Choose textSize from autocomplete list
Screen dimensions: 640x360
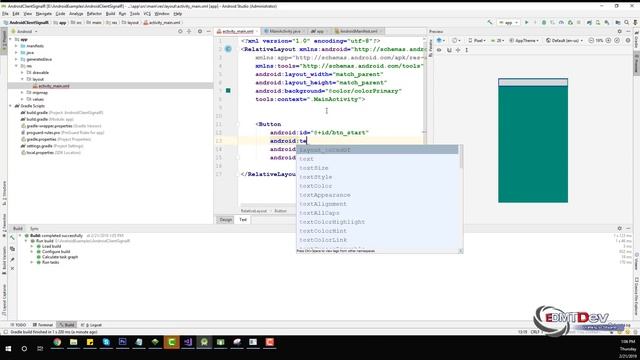314,168
